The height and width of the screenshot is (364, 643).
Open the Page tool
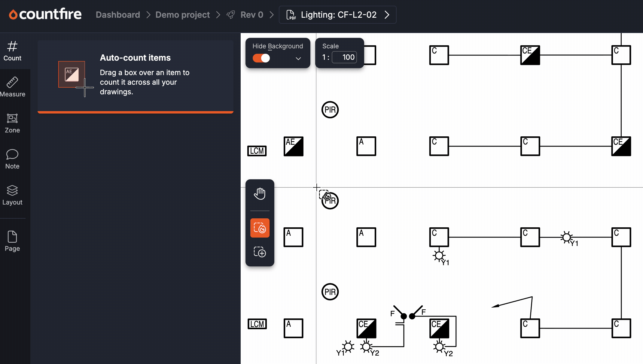[12, 241]
